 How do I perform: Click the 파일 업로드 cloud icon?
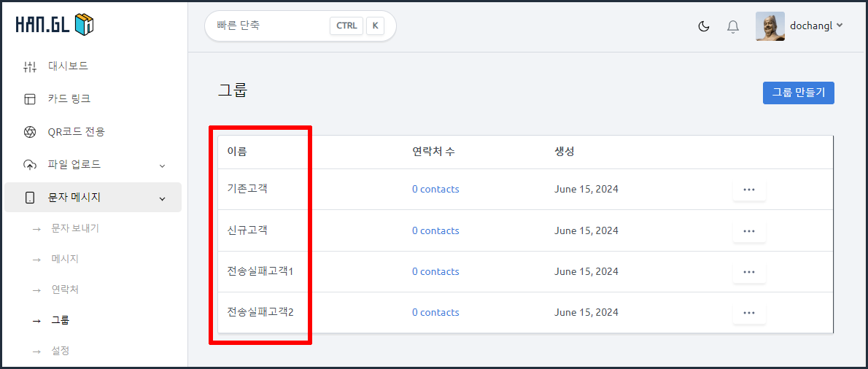[x=30, y=165]
